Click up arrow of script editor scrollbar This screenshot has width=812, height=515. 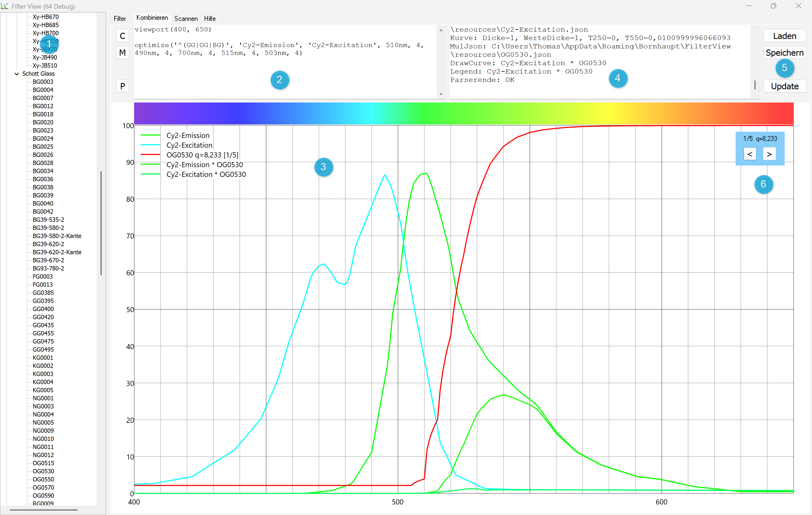[x=441, y=30]
